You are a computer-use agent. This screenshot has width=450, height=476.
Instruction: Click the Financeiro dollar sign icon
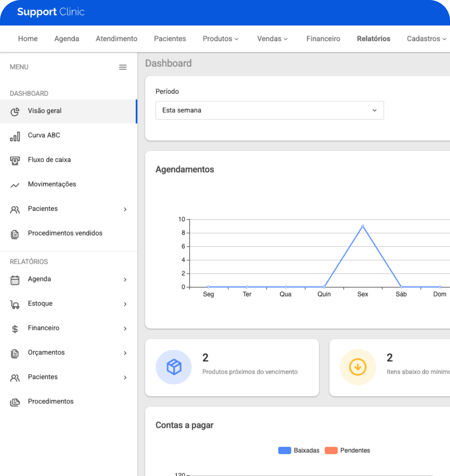(15, 329)
